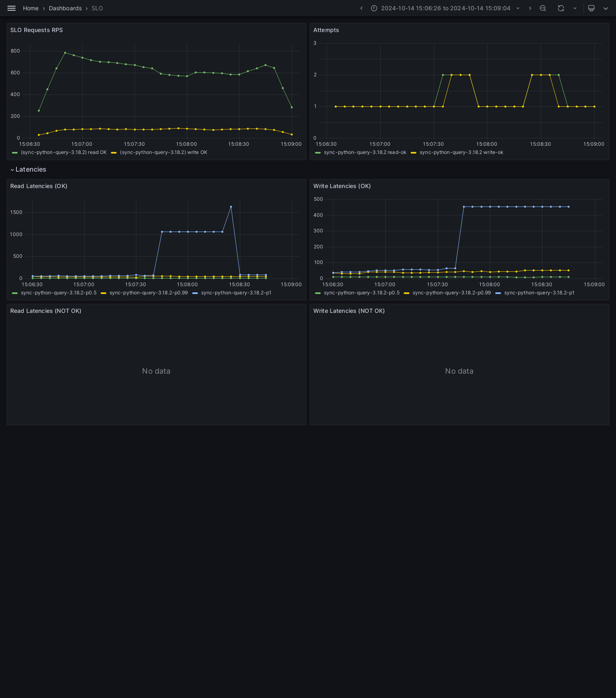Image resolution: width=616 pixels, height=698 pixels.
Task: Click yellow swatch of Attempts write-ok
Action: click(414, 153)
